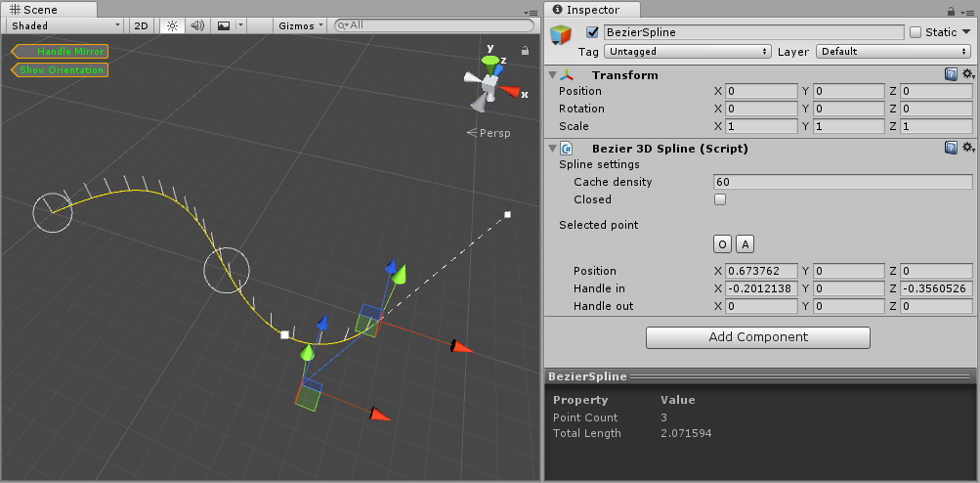Click the GameObject cube icon in Inspector

[561, 34]
